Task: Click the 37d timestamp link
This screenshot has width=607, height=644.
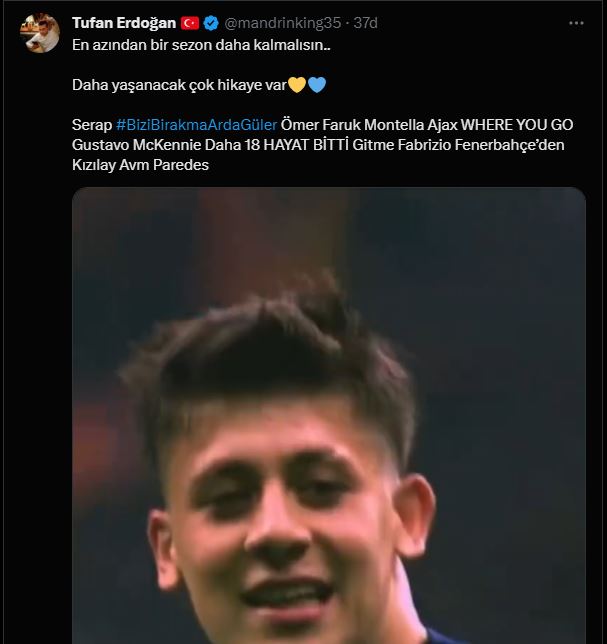Action: [x=366, y=22]
